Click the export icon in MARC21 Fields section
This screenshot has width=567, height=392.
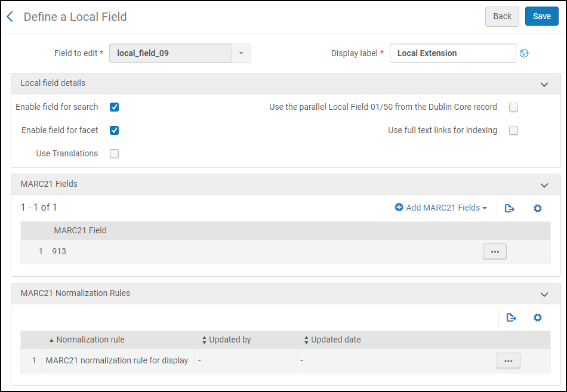click(x=510, y=208)
